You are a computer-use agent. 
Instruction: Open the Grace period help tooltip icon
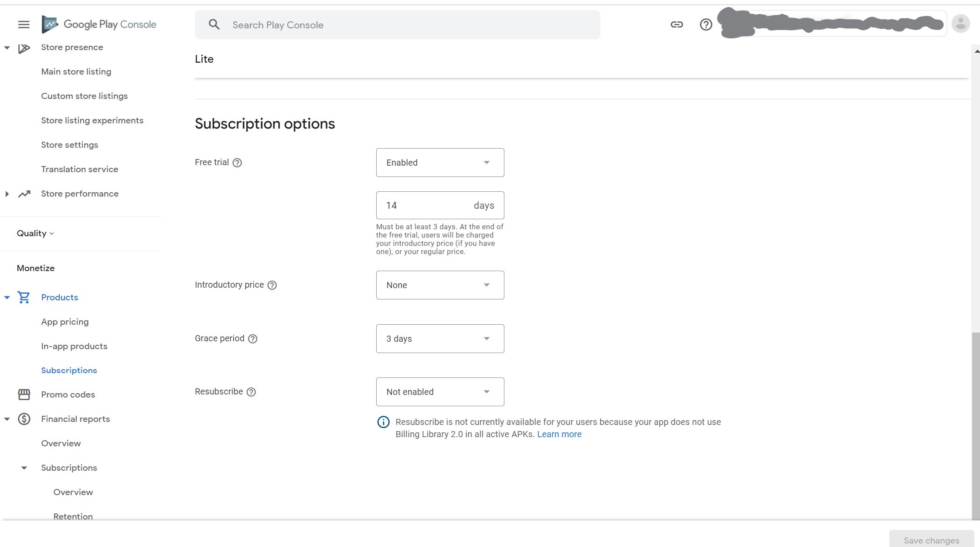(x=253, y=339)
